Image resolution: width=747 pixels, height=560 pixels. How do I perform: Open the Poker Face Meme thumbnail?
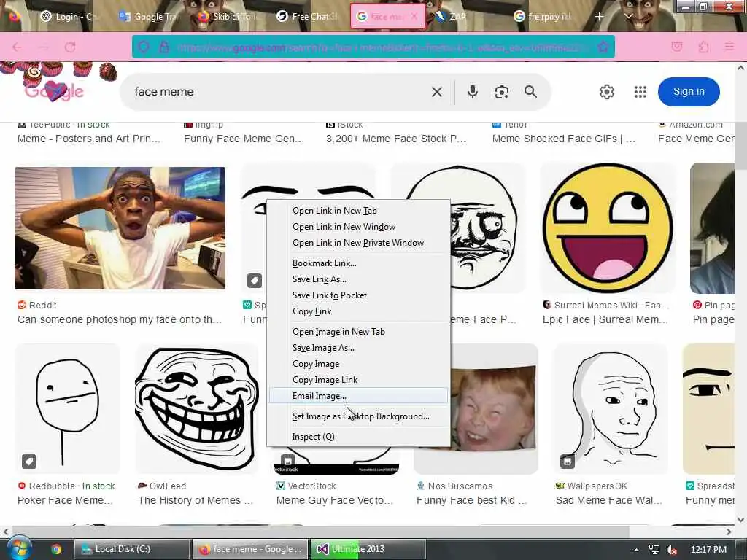click(x=67, y=408)
